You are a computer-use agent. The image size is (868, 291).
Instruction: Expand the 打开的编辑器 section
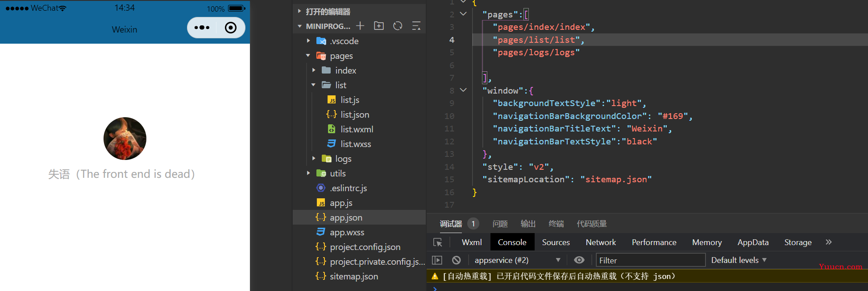(299, 11)
